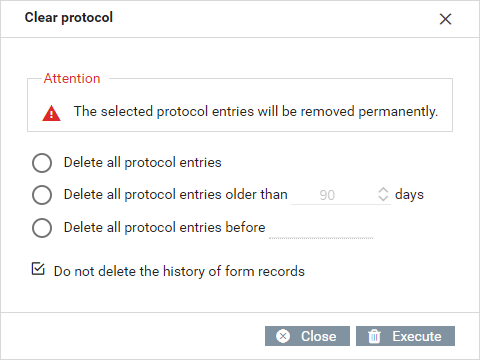Click the 'Do not delete the history' label text
480x360 pixels.
pos(179,271)
